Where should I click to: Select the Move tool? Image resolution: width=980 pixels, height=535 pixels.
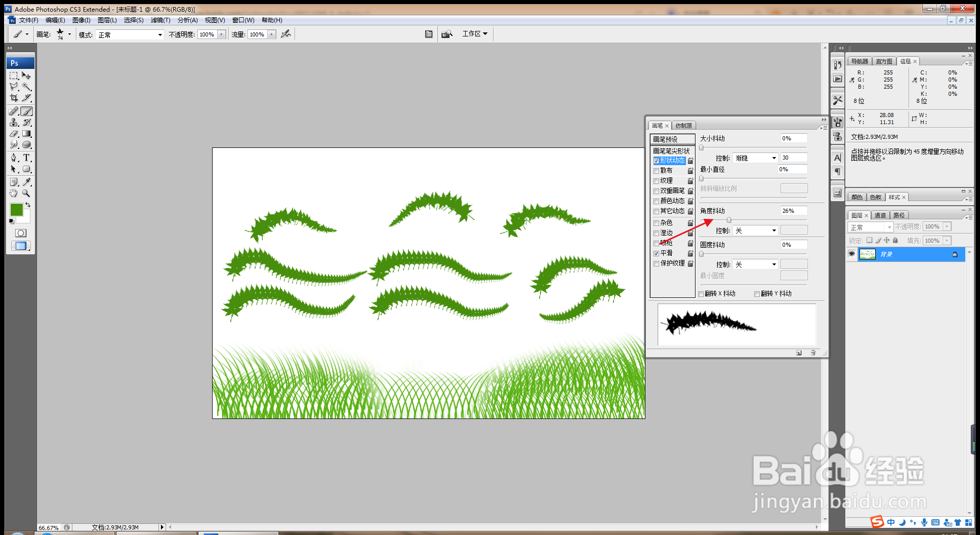click(27, 75)
